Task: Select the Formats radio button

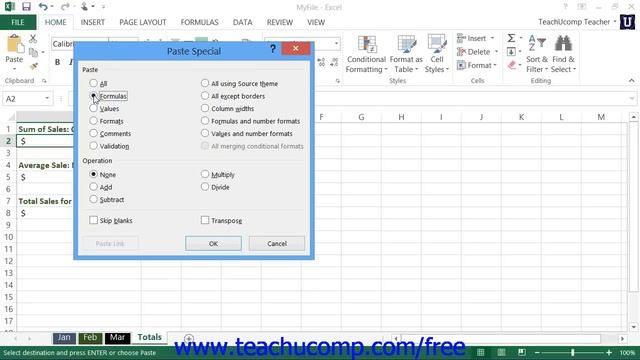Action: [x=93, y=121]
